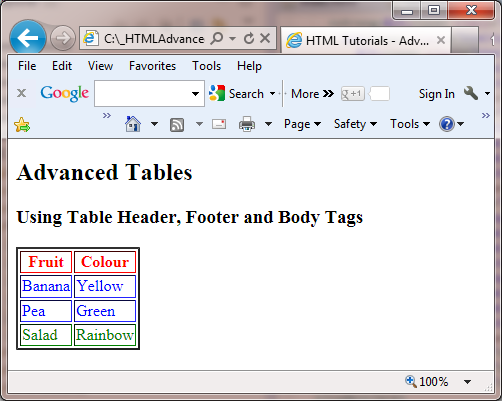Open the dropdown next to the wrench icon

point(487,94)
